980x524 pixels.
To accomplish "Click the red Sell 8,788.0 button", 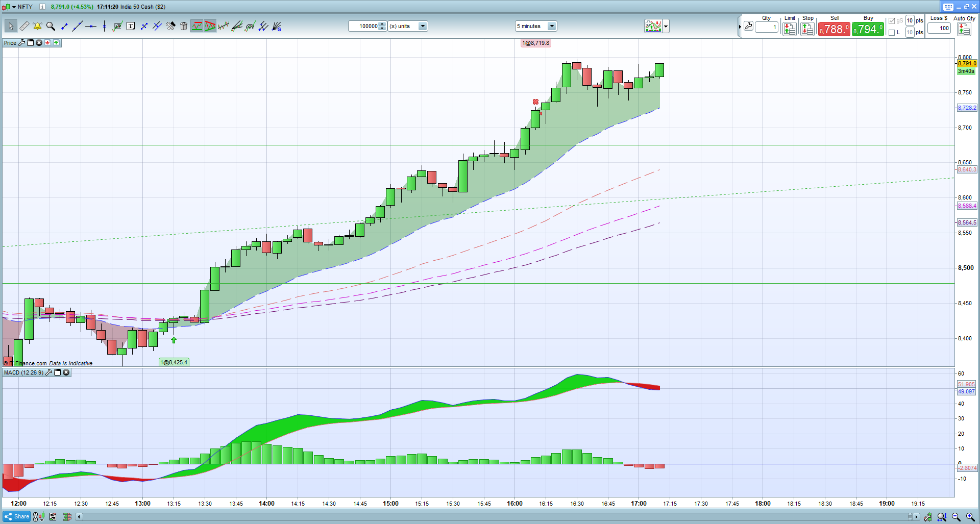I will click(x=834, y=29).
